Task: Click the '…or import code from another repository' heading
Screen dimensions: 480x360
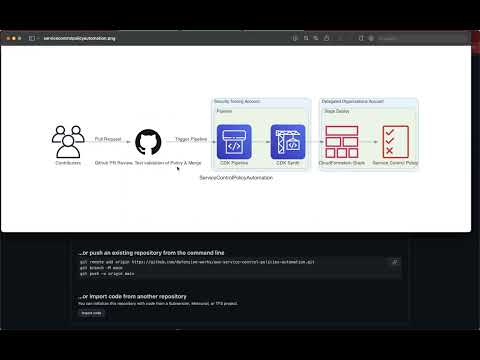Action: pos(133,296)
